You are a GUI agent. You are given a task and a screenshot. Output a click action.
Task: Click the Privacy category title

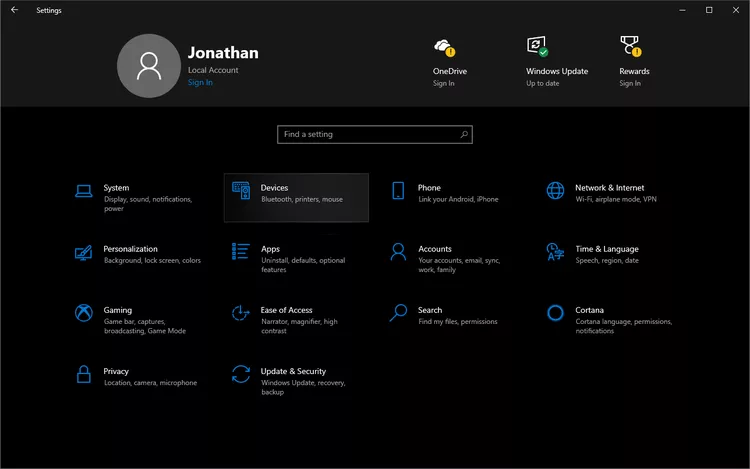tap(116, 371)
